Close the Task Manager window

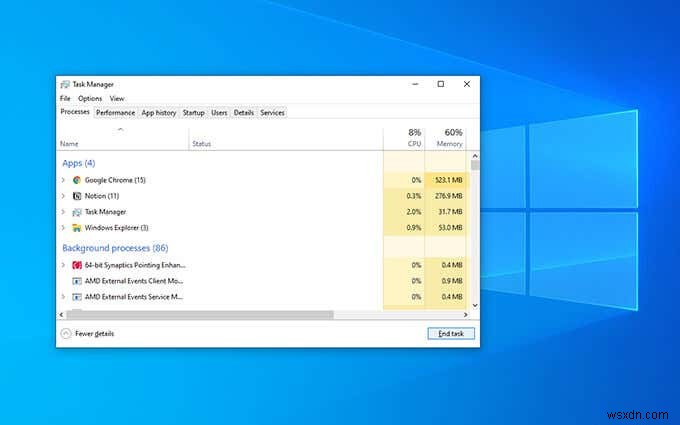click(x=467, y=84)
